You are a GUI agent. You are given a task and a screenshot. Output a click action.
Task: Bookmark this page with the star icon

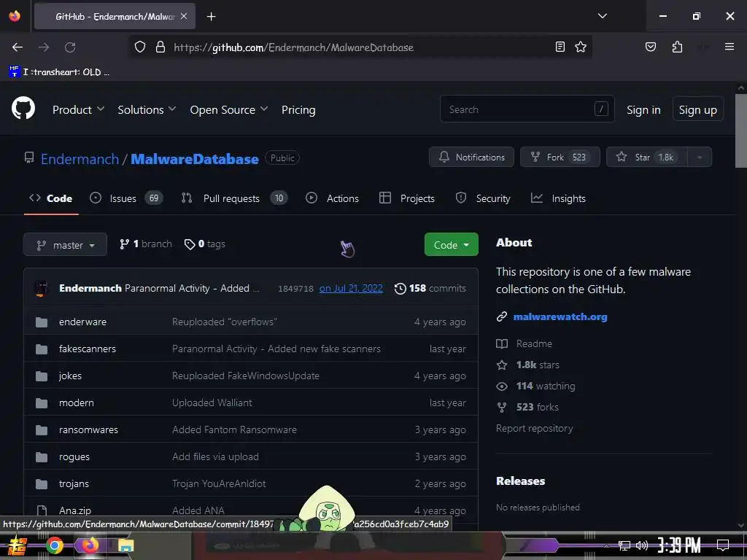point(581,47)
